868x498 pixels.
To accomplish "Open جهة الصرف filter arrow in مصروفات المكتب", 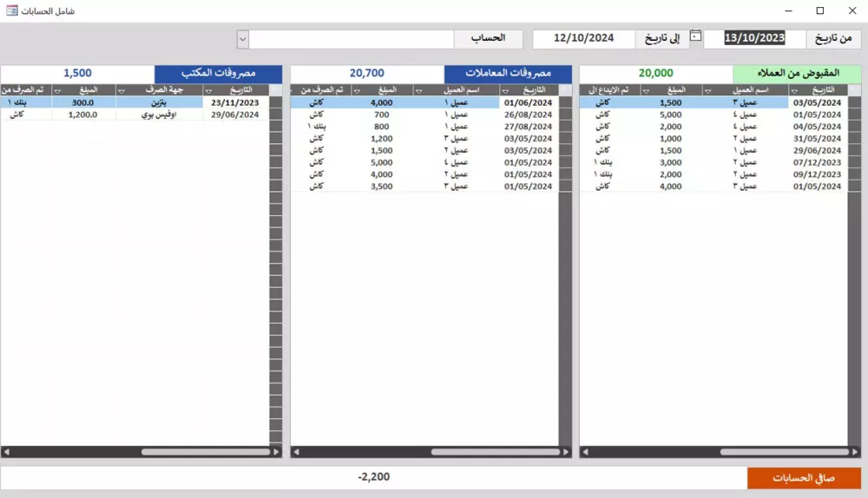I will [x=122, y=91].
